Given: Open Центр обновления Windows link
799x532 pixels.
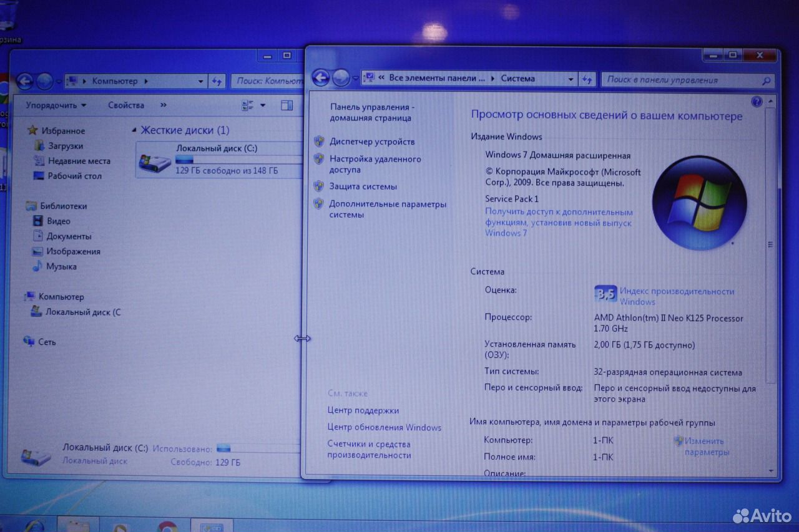Looking at the screenshot, I should point(385,427).
